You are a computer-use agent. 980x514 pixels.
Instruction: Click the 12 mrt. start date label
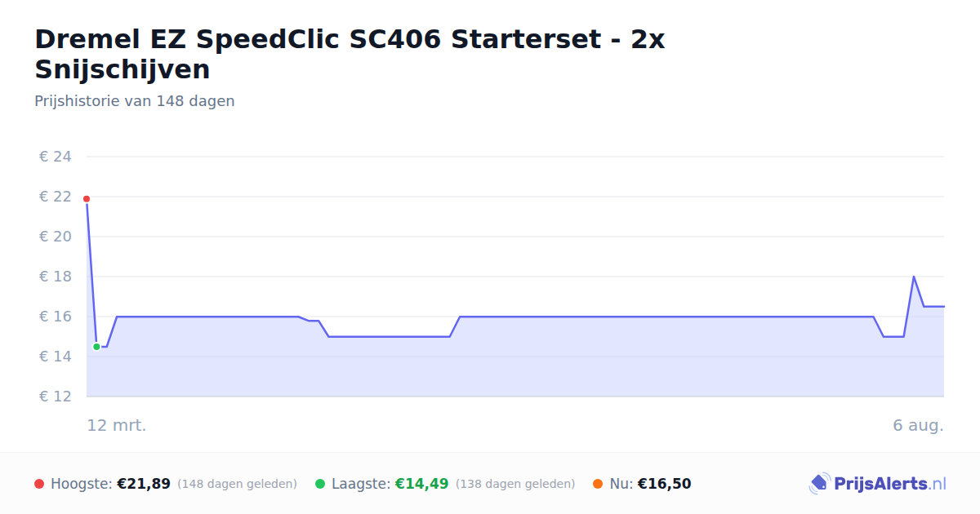click(x=117, y=425)
